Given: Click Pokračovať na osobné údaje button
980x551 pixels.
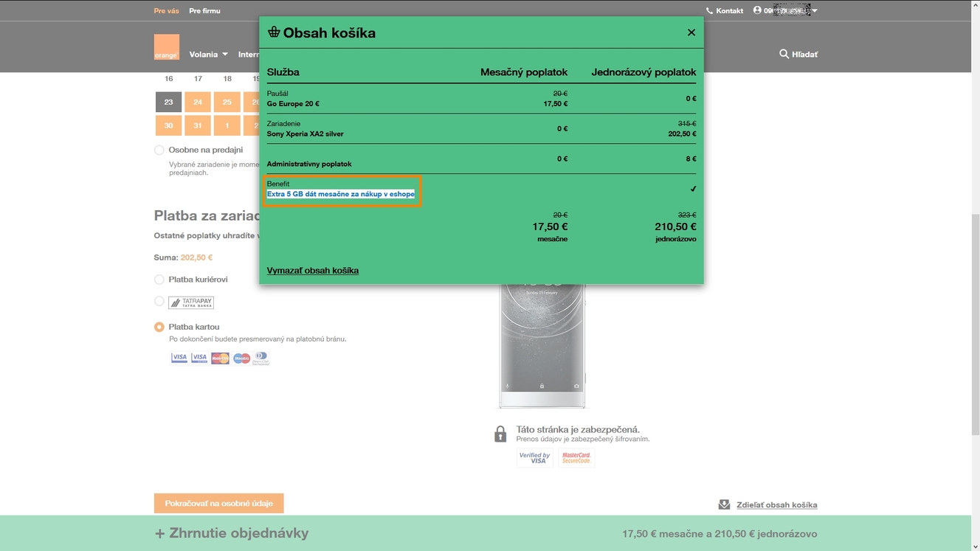Looking at the screenshot, I should pos(218,503).
